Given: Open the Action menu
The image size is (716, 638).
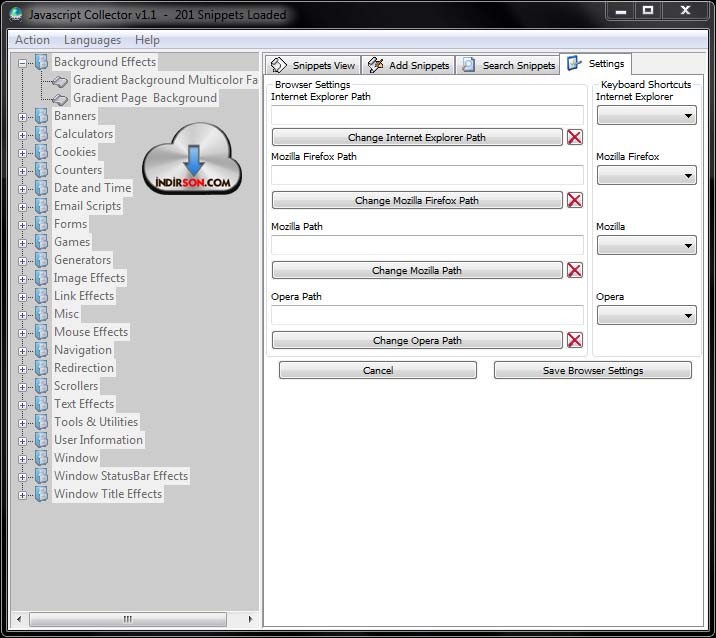Looking at the screenshot, I should pos(32,40).
